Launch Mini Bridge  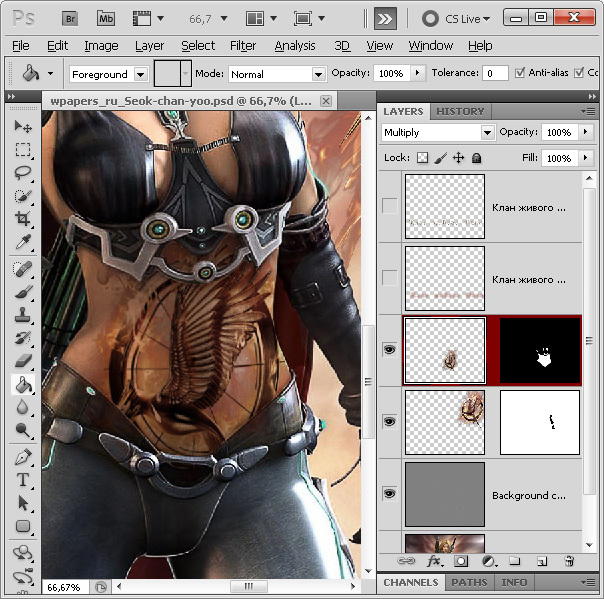(x=106, y=18)
